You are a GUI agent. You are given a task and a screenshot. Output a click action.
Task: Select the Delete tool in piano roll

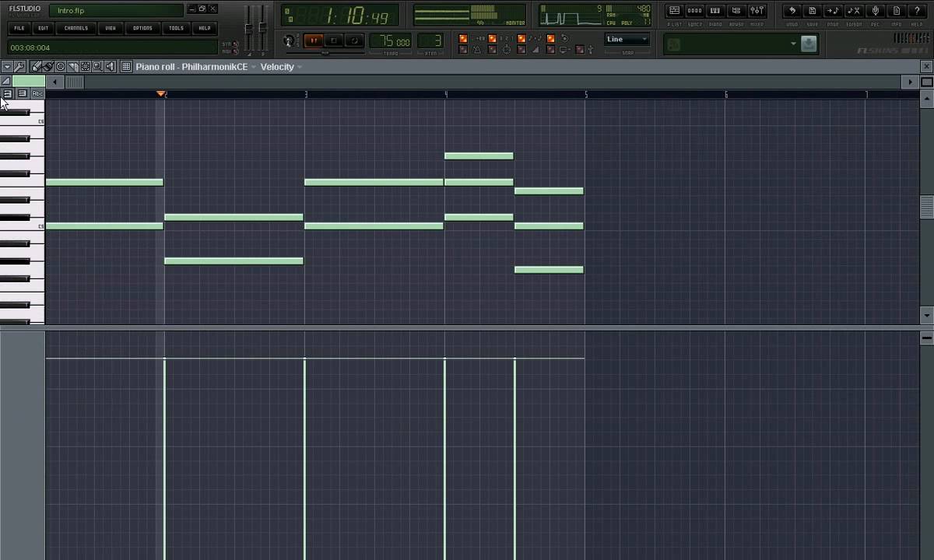pyautogui.click(x=60, y=67)
